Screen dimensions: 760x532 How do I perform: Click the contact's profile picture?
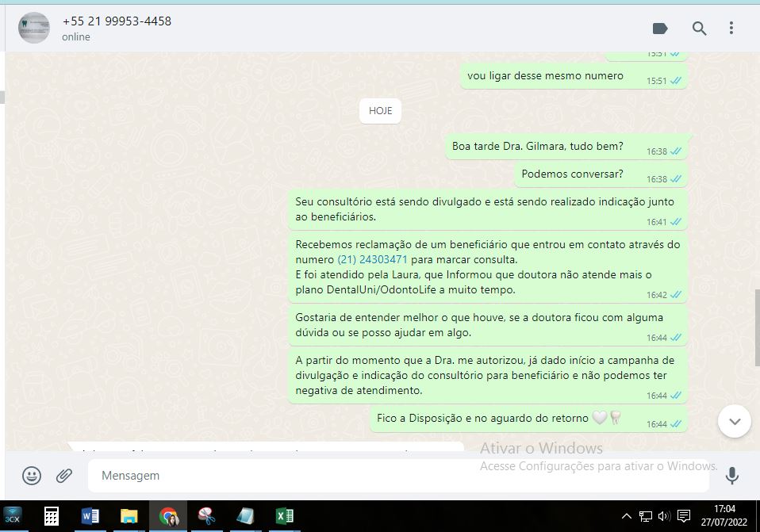[34, 29]
